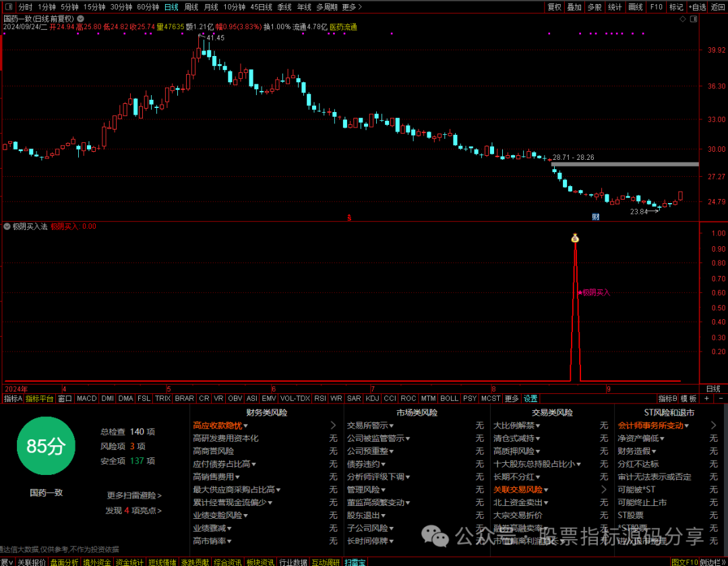Select the 指标B tab
The image size is (728, 566).
tap(667, 399)
